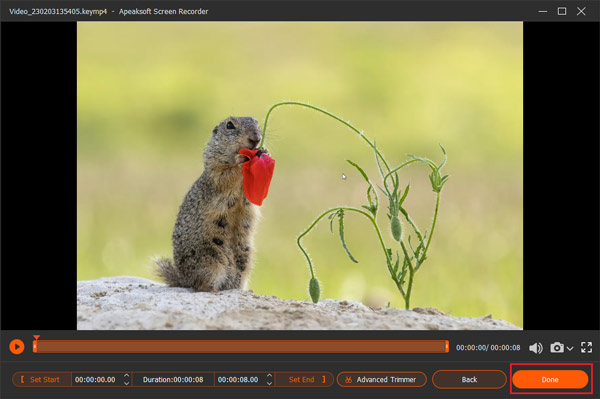The width and height of the screenshot is (600, 399).
Task: Click the Set End button
Action: click(x=305, y=379)
